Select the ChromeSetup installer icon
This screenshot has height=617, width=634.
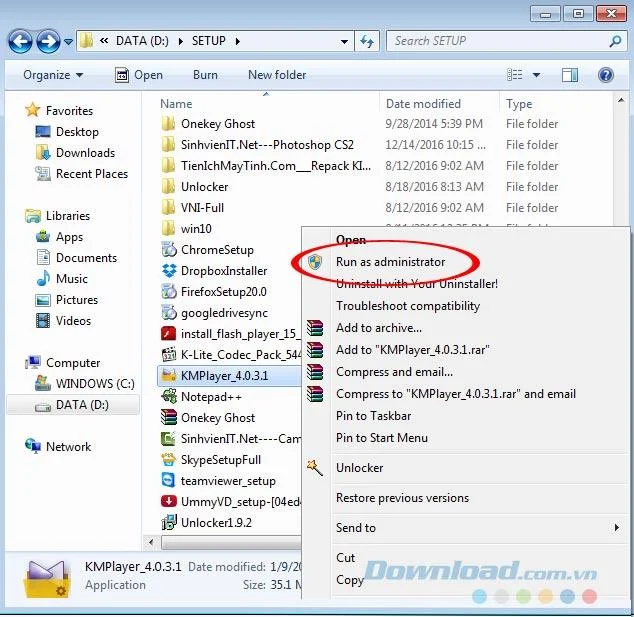169,250
